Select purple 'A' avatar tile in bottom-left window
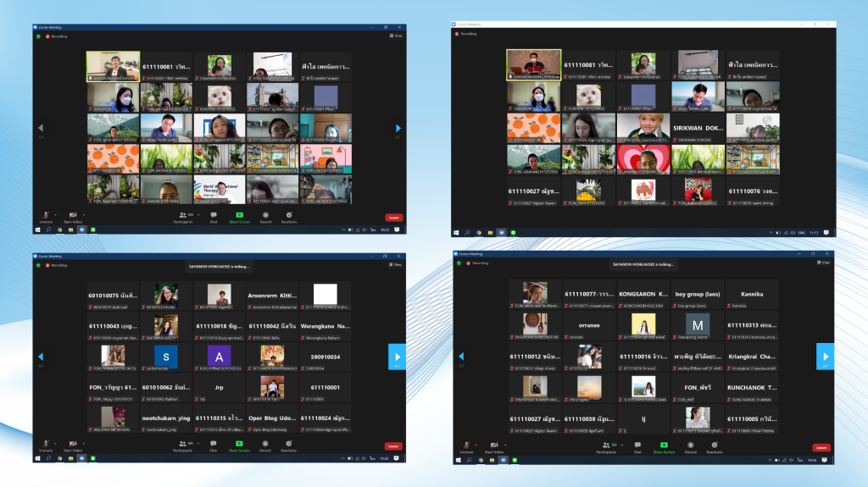The width and height of the screenshot is (868, 487). (220, 357)
